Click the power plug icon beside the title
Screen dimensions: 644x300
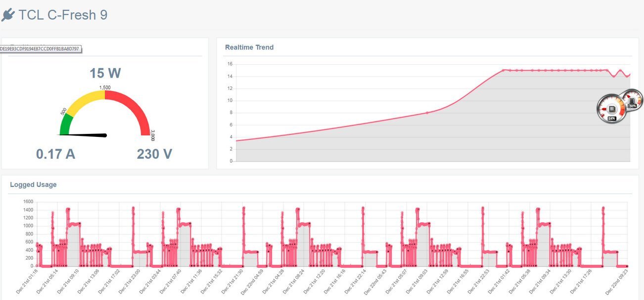[x=8, y=15]
